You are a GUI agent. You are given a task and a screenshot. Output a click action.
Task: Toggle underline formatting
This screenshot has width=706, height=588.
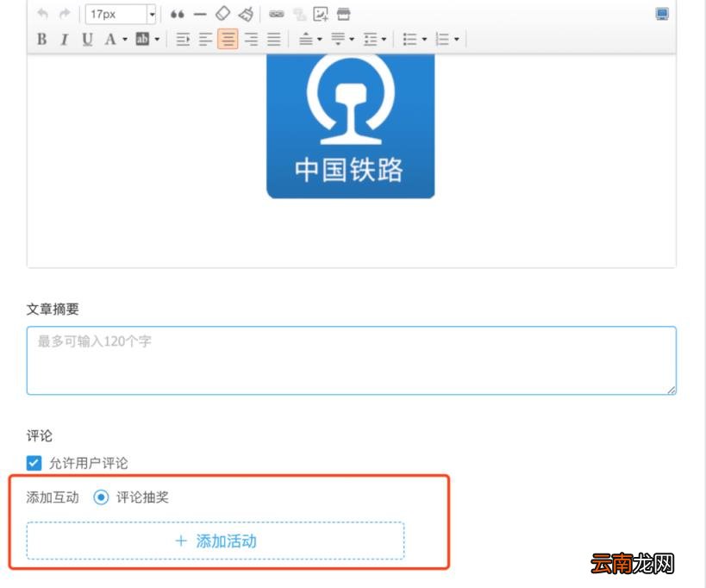click(x=87, y=39)
